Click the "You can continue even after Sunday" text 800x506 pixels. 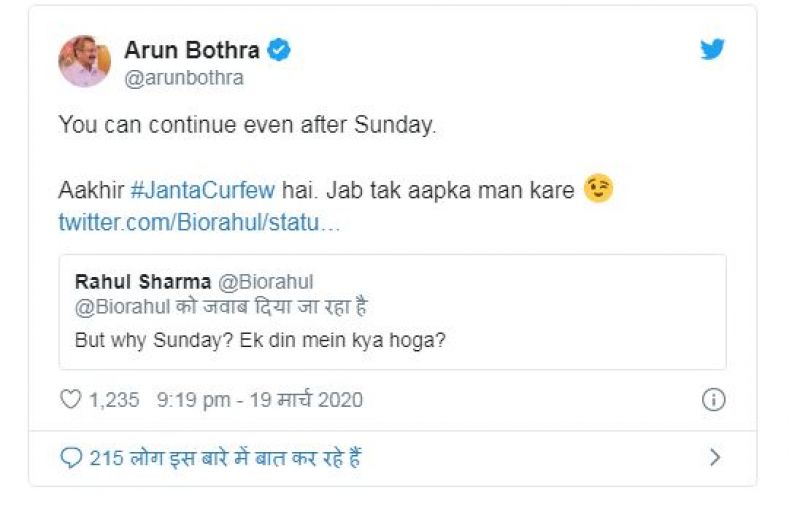(x=248, y=125)
